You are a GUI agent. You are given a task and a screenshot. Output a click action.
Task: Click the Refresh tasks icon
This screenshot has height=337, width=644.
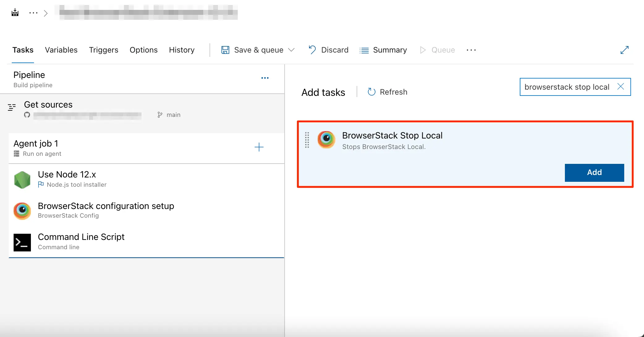[371, 92]
